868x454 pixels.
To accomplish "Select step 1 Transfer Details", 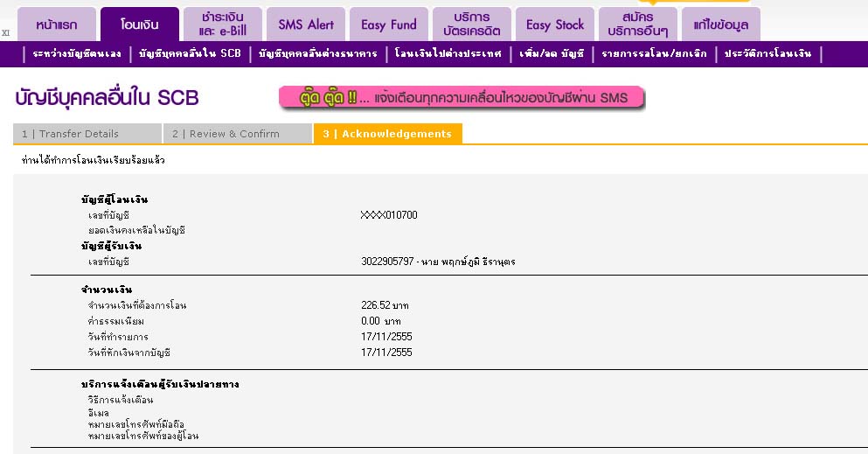I will pos(87,134).
